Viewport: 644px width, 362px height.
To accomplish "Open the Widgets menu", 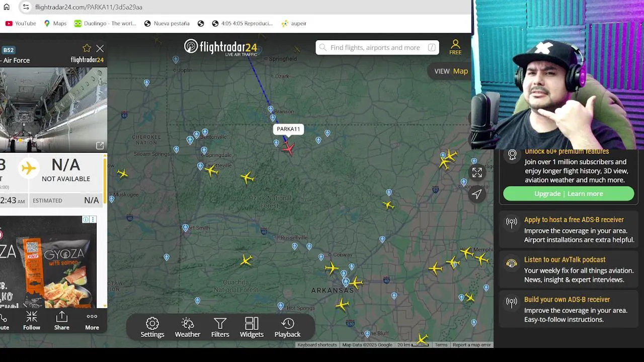I will pyautogui.click(x=252, y=327).
